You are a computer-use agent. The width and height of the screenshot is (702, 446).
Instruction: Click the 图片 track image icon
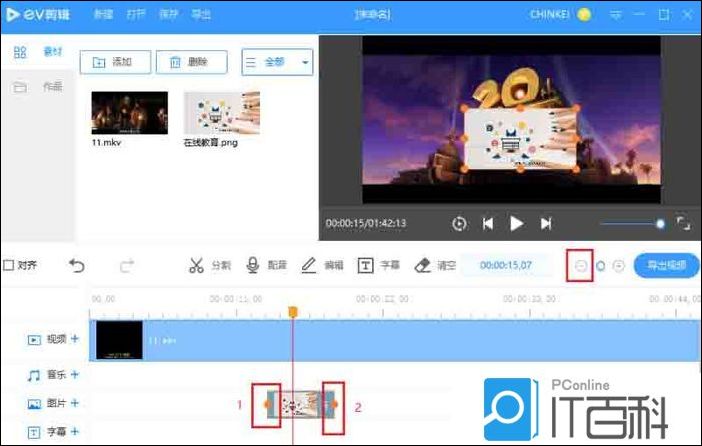tap(34, 404)
